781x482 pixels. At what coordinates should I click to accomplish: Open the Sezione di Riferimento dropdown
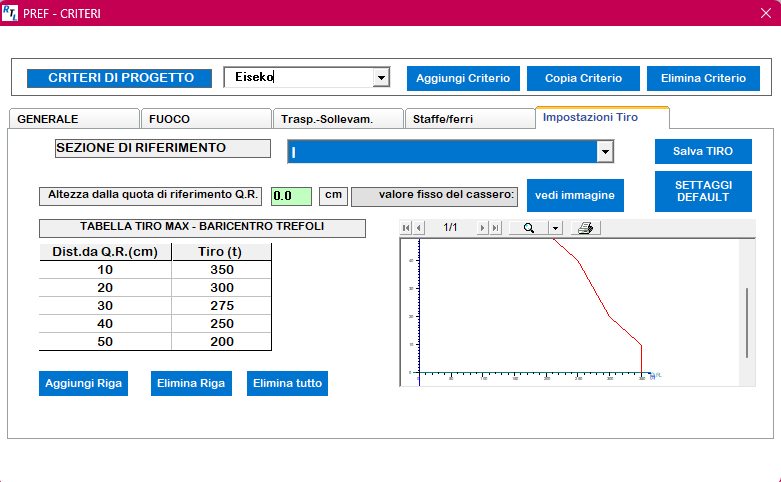pos(604,151)
